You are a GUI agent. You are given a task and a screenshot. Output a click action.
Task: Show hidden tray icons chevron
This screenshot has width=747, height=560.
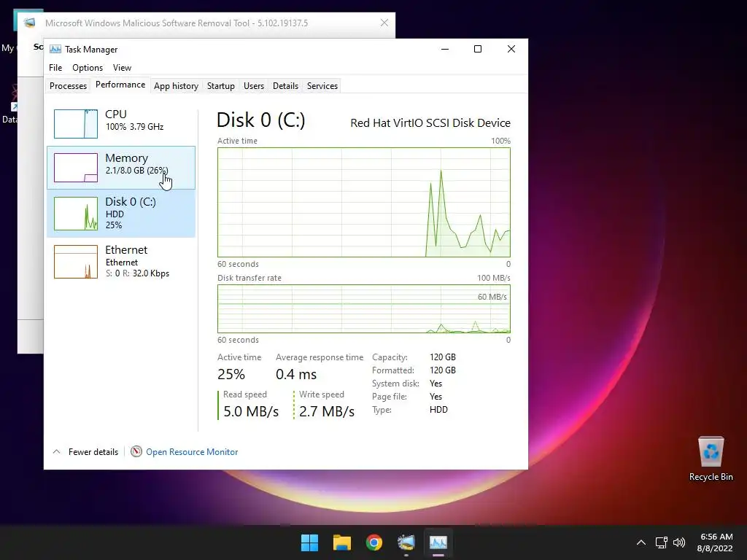[x=641, y=542]
